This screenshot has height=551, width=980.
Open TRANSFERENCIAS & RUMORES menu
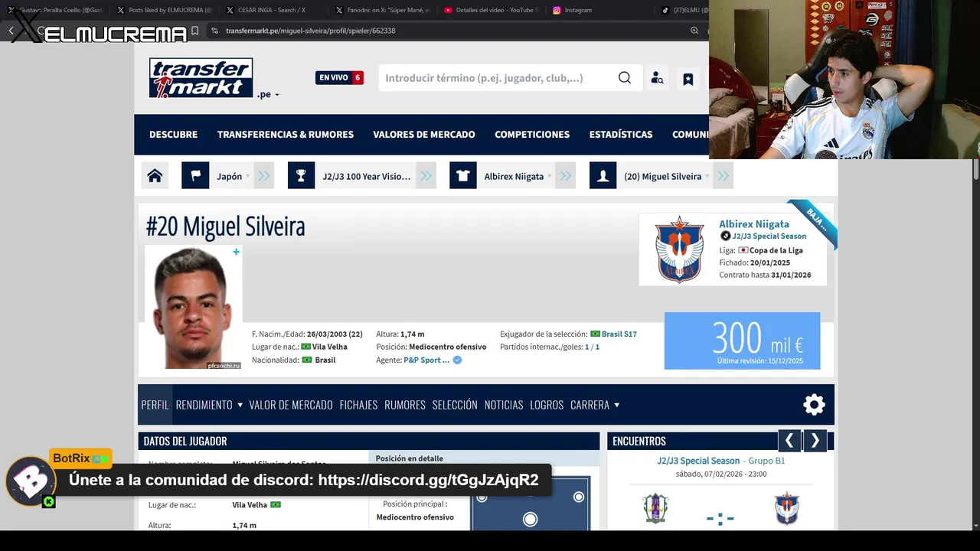point(286,134)
